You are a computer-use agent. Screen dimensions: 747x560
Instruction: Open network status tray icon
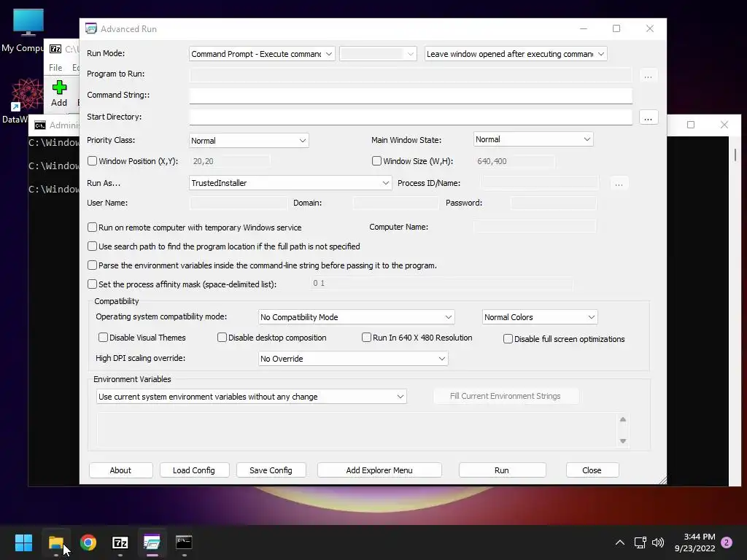tap(640, 542)
